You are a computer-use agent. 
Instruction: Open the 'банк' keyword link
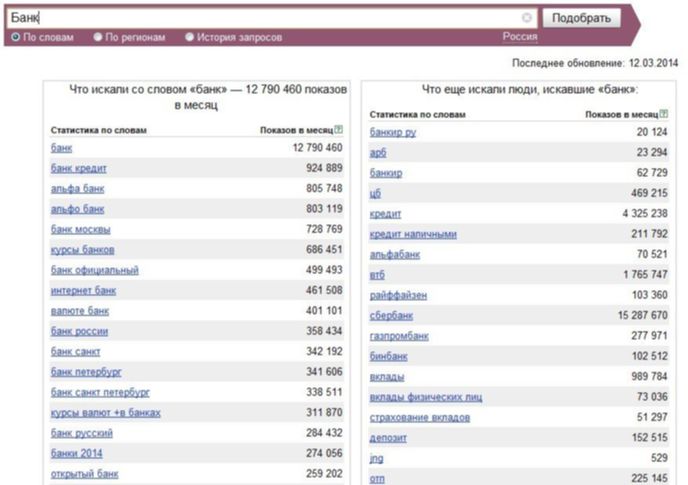tap(61, 148)
